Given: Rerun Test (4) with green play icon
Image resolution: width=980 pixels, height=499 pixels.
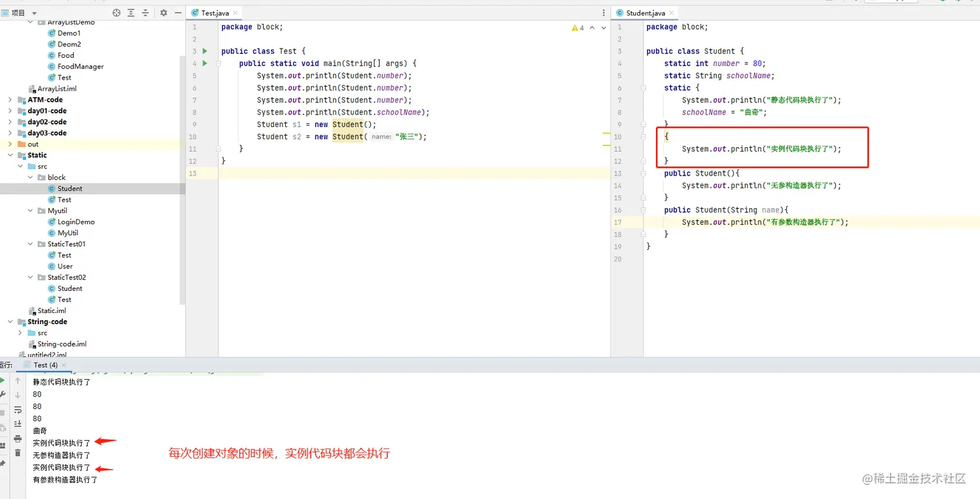Looking at the screenshot, I should 2,381.
